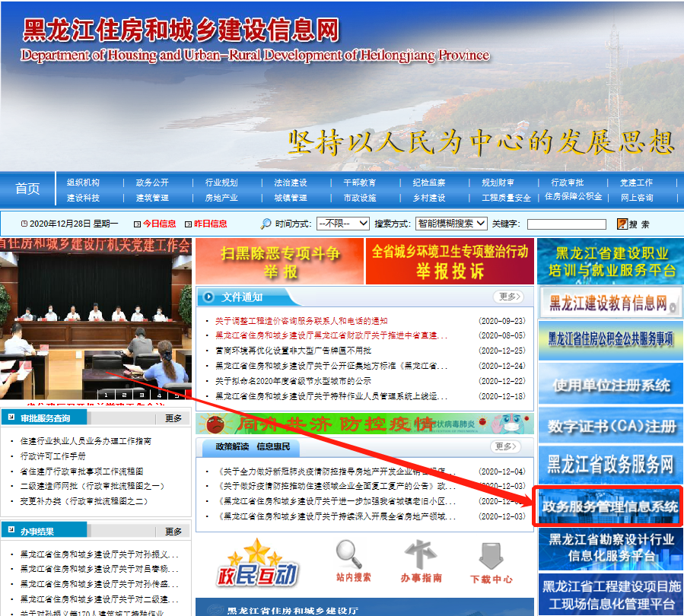
Task: Open the 搜索方式 智能模糊搜索 dropdown
Action: 450,224
